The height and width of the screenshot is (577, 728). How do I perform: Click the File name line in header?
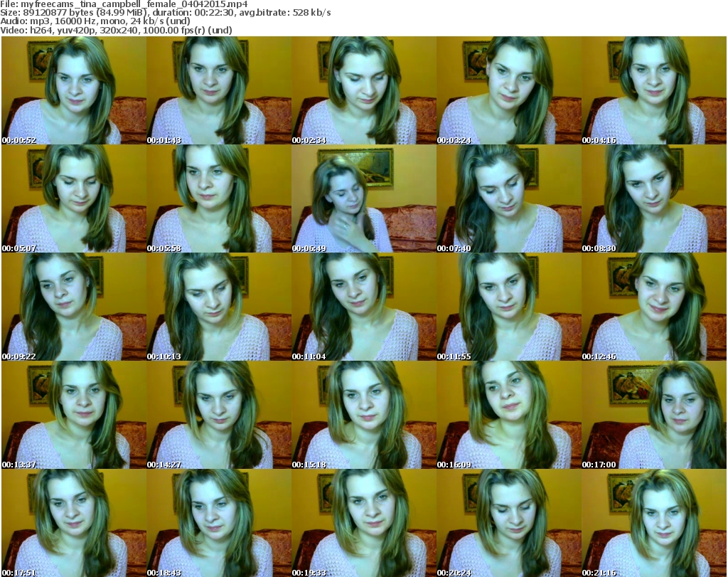[x=124, y=4]
